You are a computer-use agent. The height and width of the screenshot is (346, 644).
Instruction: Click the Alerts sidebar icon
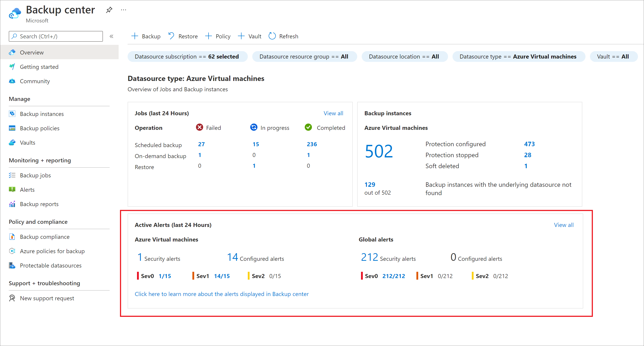point(13,189)
